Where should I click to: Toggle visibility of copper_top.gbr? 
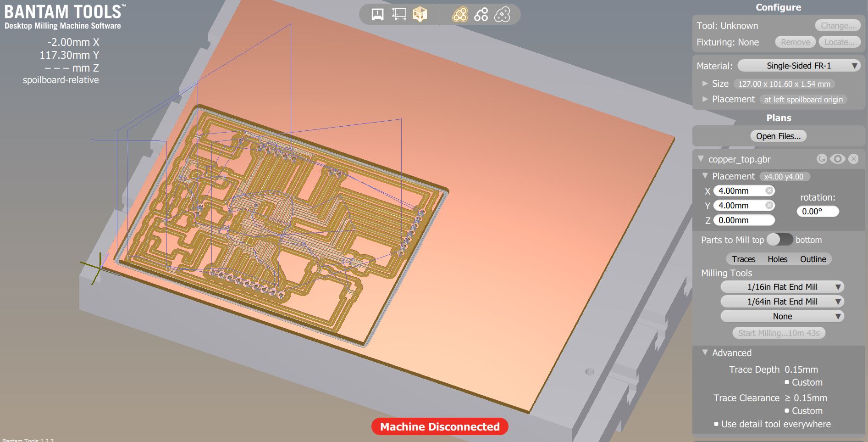click(x=838, y=159)
